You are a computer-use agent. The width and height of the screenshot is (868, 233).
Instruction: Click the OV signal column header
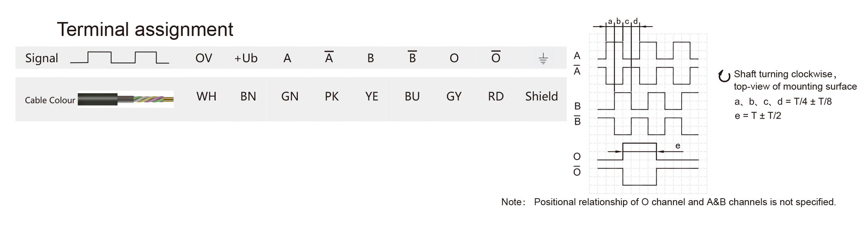pos(204,58)
